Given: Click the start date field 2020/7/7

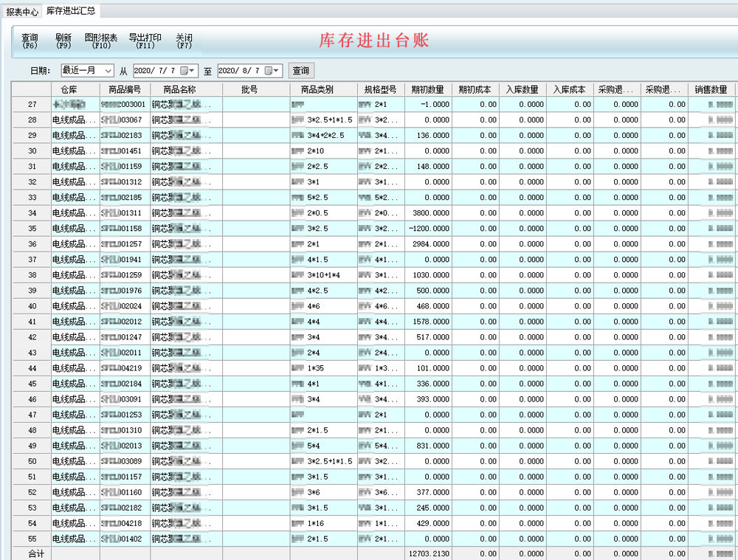Looking at the screenshot, I should [x=156, y=71].
